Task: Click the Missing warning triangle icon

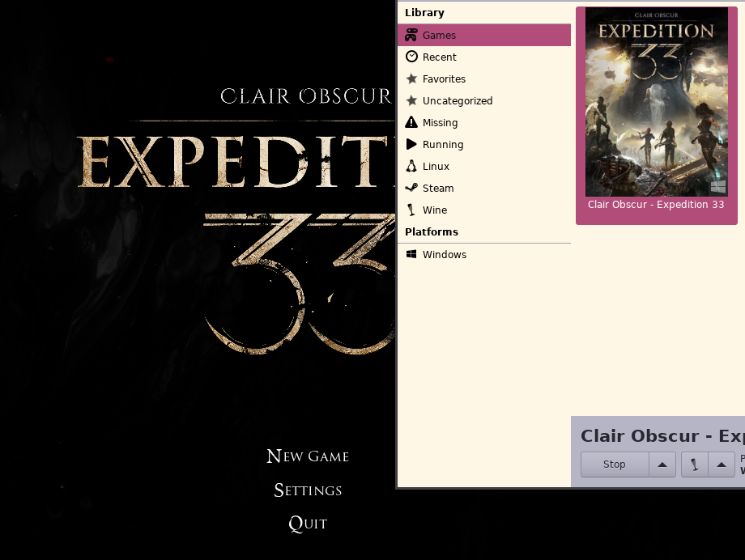Action: coord(411,122)
